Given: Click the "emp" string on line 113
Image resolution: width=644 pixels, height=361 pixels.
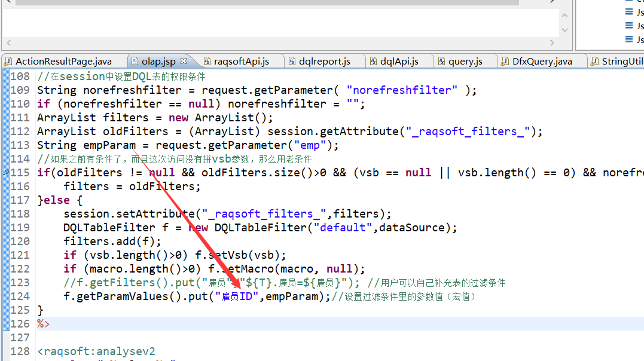Looking at the screenshot, I should tap(310, 145).
